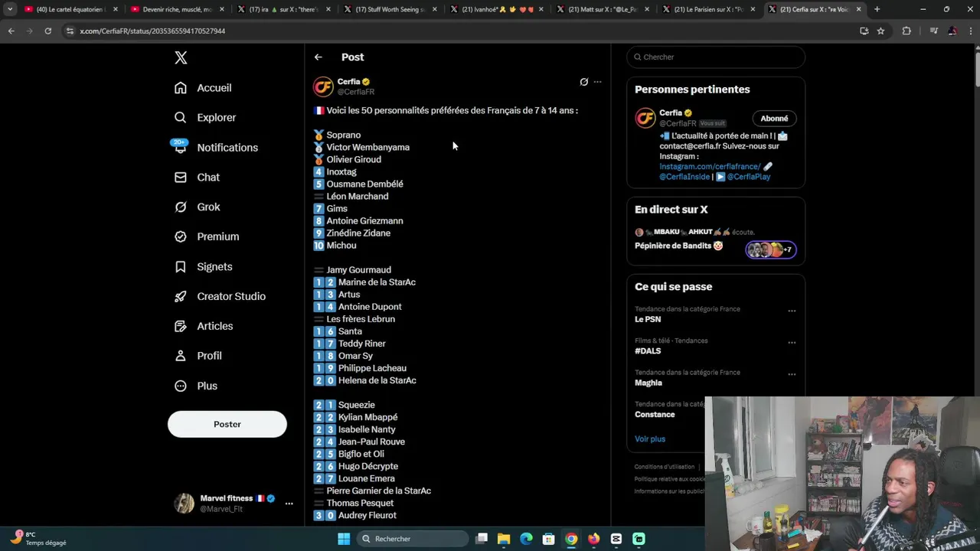Click the Articles icon in sidebar
Screen dimensions: 980x551
[181, 327]
